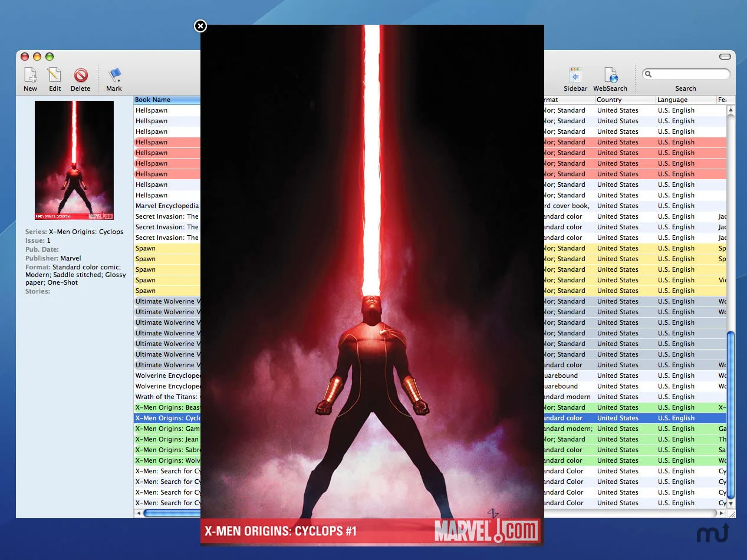747x560 pixels.
Task: Select the X-Men Origins: Gambit row
Action: pos(167,429)
